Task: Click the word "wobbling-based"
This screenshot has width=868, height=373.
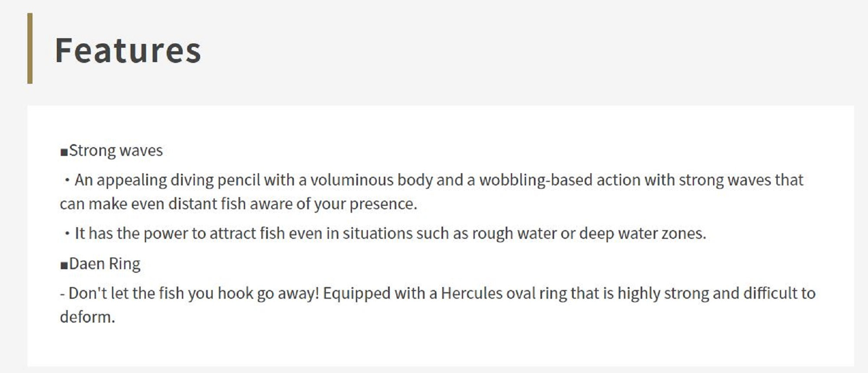Action: [514, 180]
